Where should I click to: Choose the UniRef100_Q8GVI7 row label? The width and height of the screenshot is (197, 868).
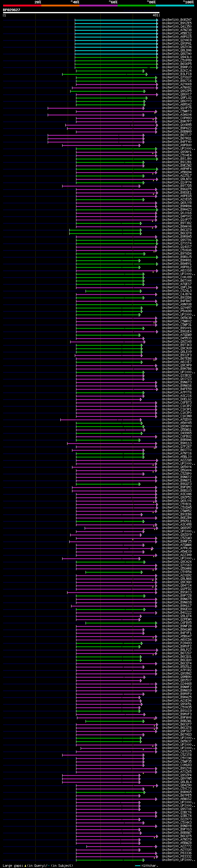point(177,94)
